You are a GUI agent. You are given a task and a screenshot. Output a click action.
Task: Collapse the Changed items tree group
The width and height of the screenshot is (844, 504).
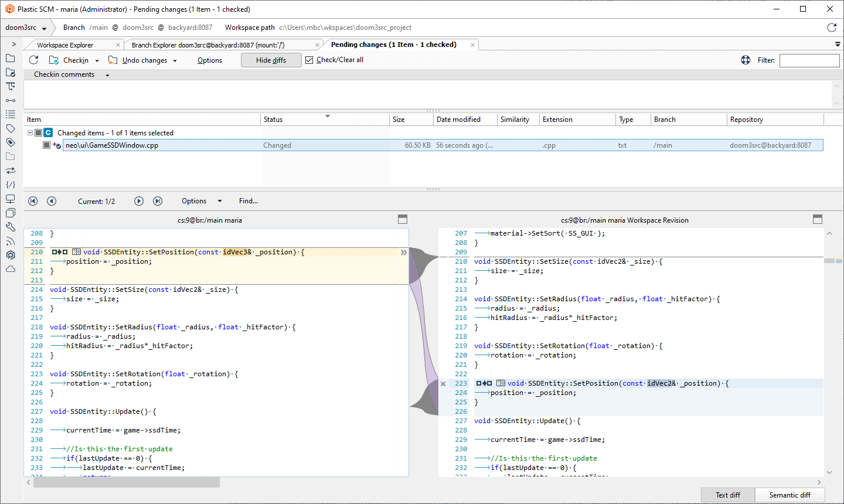tap(30, 133)
